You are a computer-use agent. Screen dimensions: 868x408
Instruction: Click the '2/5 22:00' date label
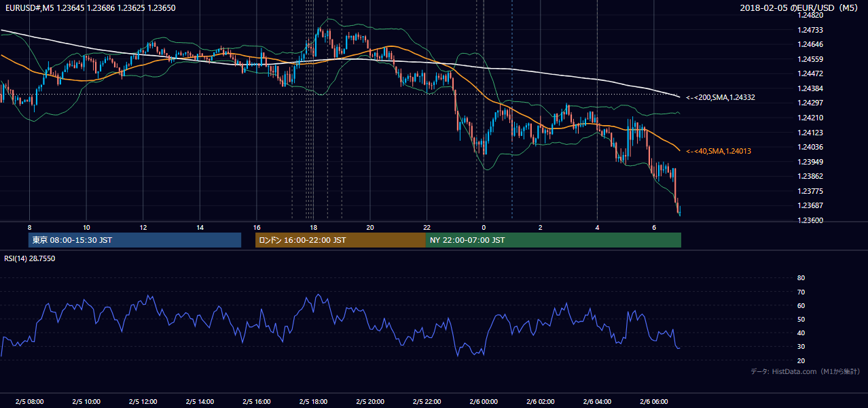(427, 401)
